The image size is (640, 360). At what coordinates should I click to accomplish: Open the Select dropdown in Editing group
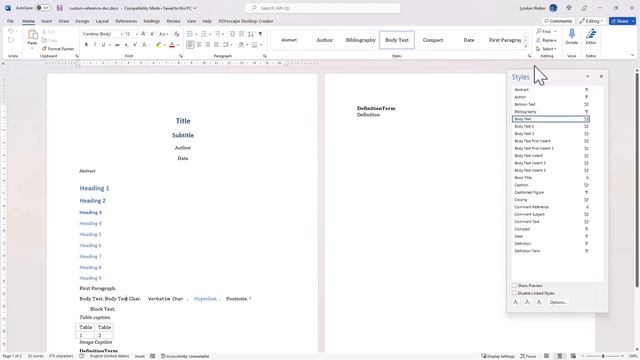(546, 49)
